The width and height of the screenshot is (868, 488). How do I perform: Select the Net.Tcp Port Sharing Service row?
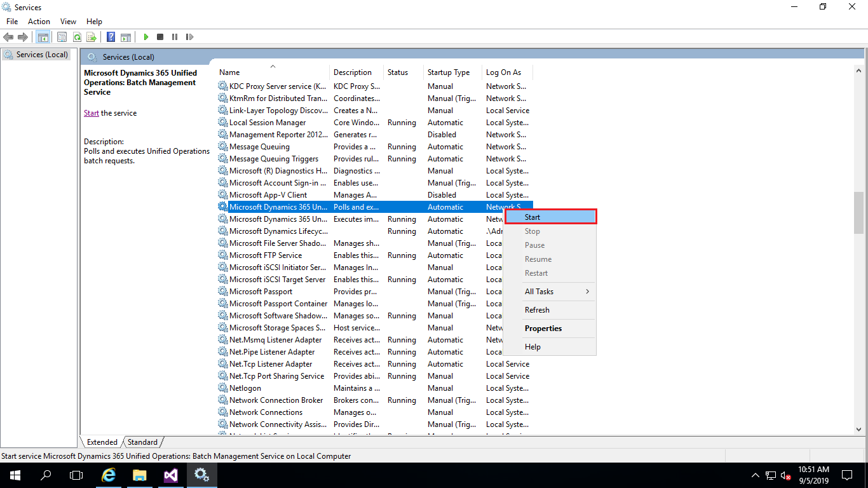(375, 376)
